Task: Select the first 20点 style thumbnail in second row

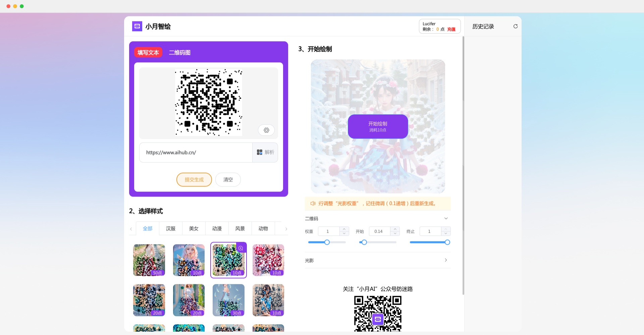Action: [x=149, y=300]
